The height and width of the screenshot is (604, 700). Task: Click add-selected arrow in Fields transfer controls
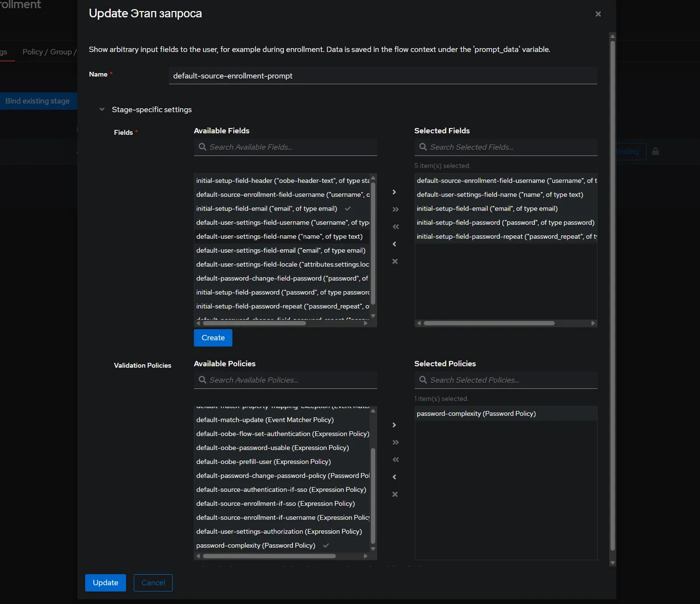pyautogui.click(x=395, y=192)
